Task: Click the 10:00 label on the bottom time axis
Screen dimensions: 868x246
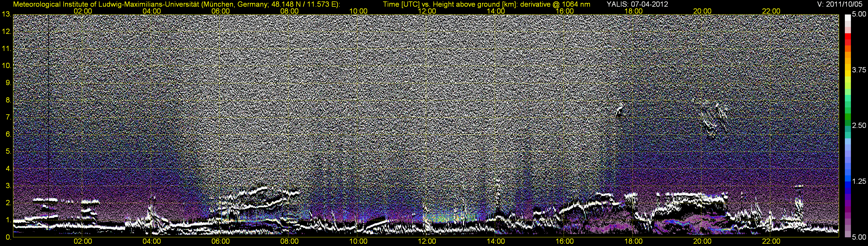Action: coord(358,241)
